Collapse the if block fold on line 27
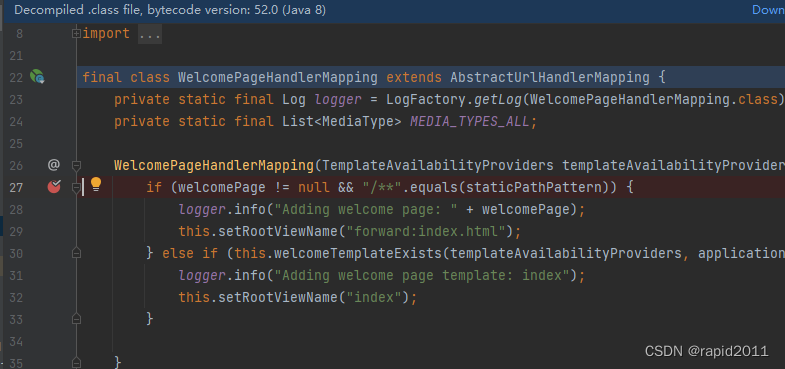 (76, 187)
